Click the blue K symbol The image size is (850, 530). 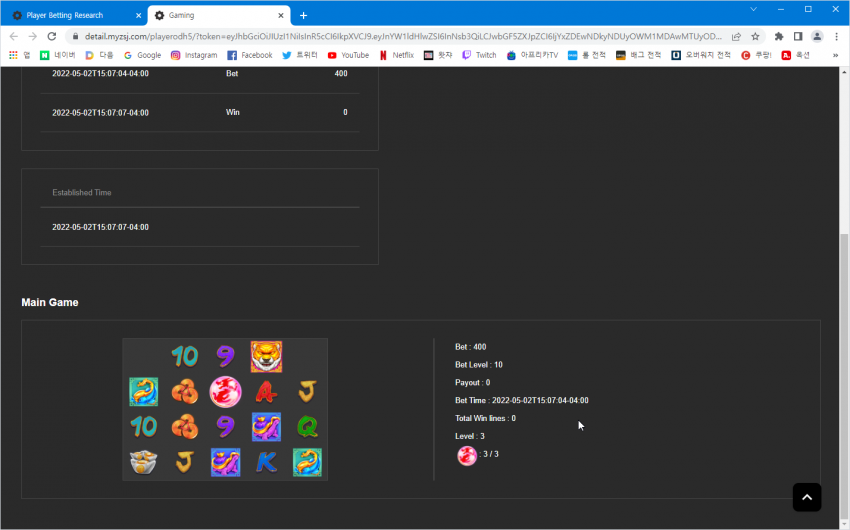tap(266, 462)
